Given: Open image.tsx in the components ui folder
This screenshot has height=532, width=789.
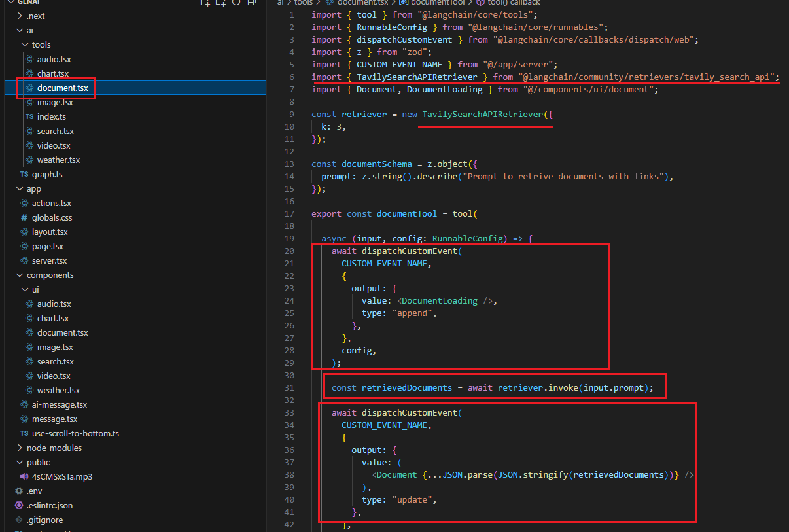Looking at the screenshot, I should (x=55, y=347).
